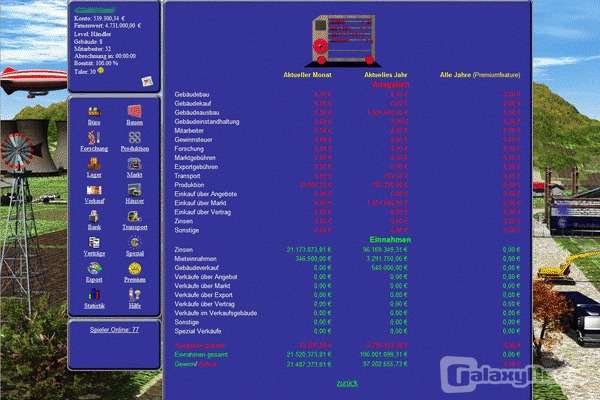Click the Firmenwert line in account panel
Screen dimensions: 600x400
108,26
